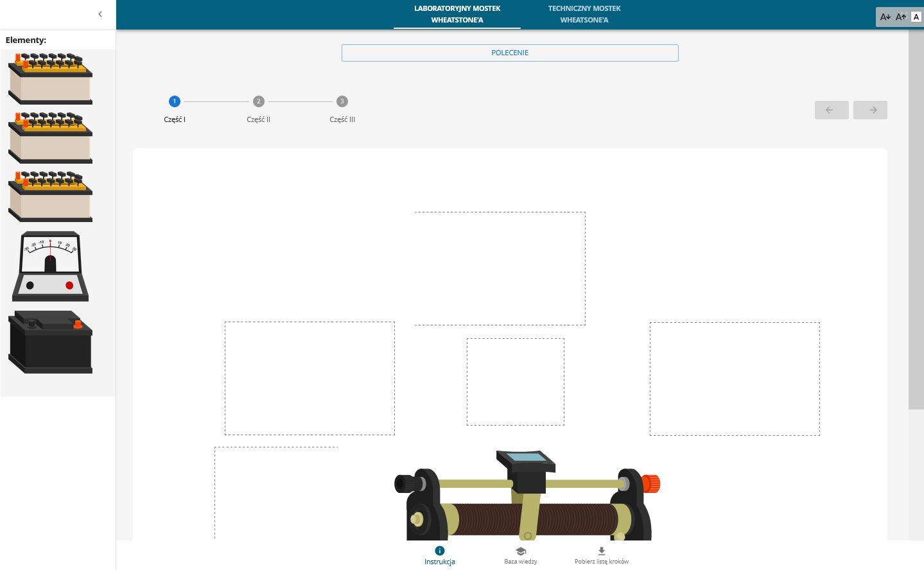The image size is (924, 570).
Task: Collapse the Elementy sidebar with chevron
Action: (x=100, y=14)
